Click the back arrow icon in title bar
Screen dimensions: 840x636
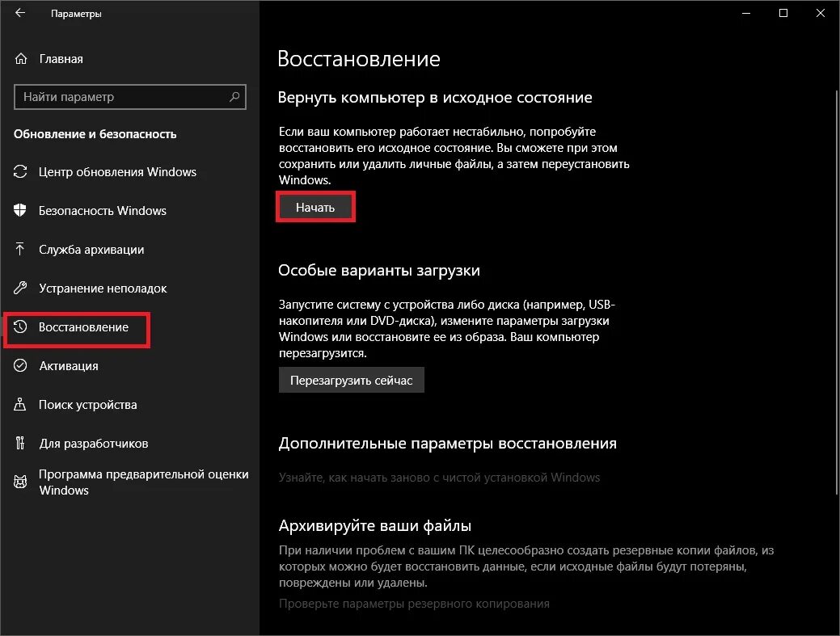click(x=20, y=13)
